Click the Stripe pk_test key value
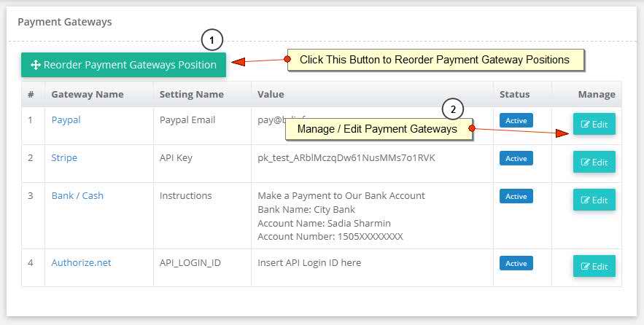The image size is (644, 325). (x=346, y=158)
